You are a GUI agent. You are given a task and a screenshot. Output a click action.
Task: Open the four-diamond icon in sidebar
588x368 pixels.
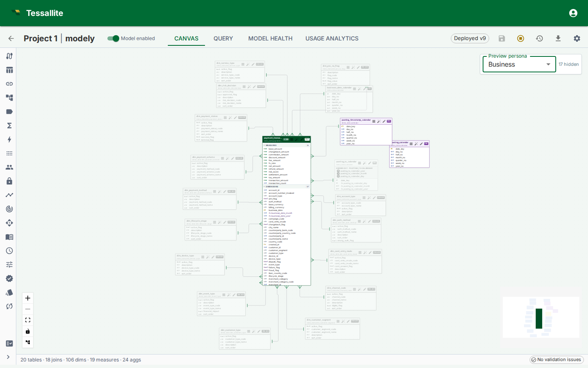(9, 223)
